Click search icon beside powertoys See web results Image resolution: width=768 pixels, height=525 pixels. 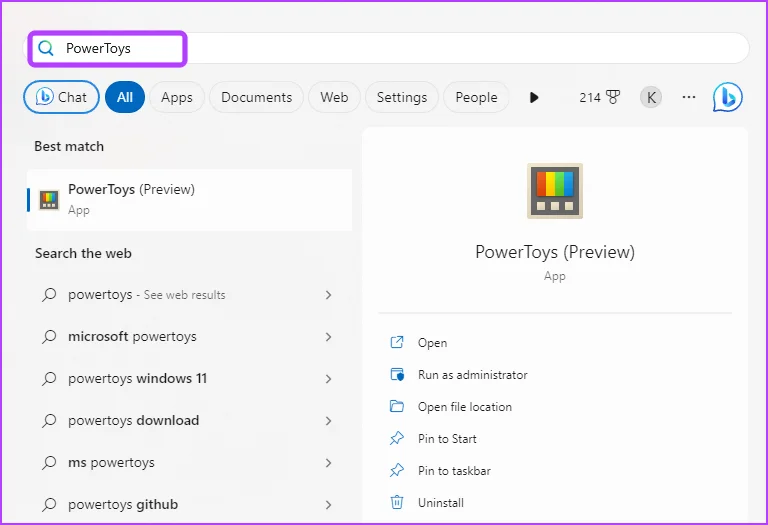(x=49, y=295)
